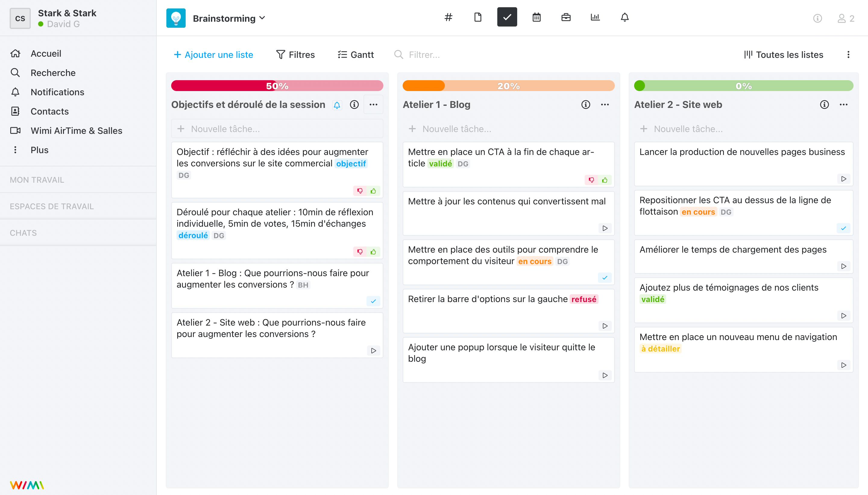Start the Mettre à jour les contenus task
868x495 pixels.
pos(605,228)
